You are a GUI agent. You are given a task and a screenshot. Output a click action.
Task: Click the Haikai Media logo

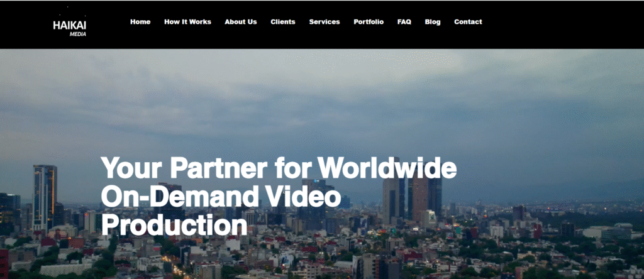[x=69, y=28]
